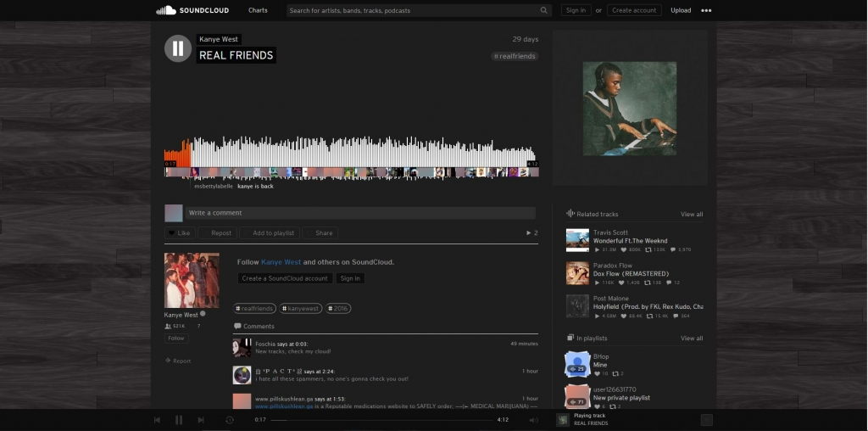Open the Real Friends cover artwork

630,109
